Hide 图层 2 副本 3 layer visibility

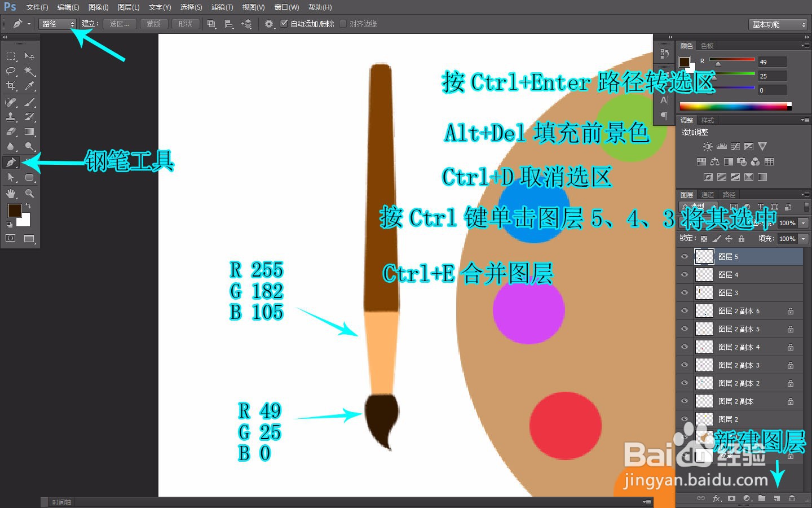coord(685,365)
